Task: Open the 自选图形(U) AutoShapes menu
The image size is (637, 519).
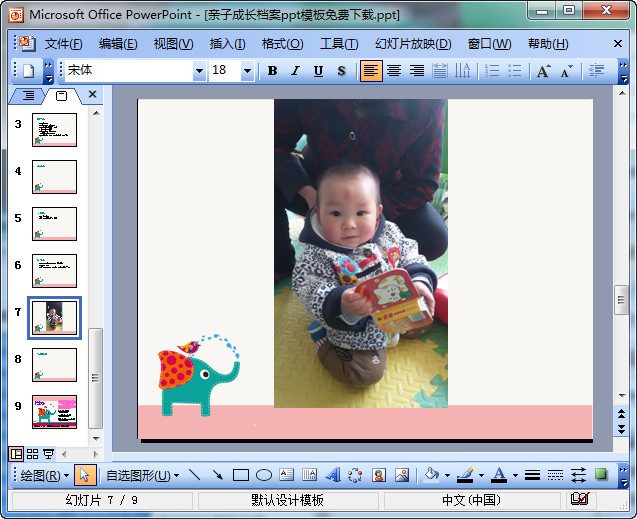Action: 142,475
